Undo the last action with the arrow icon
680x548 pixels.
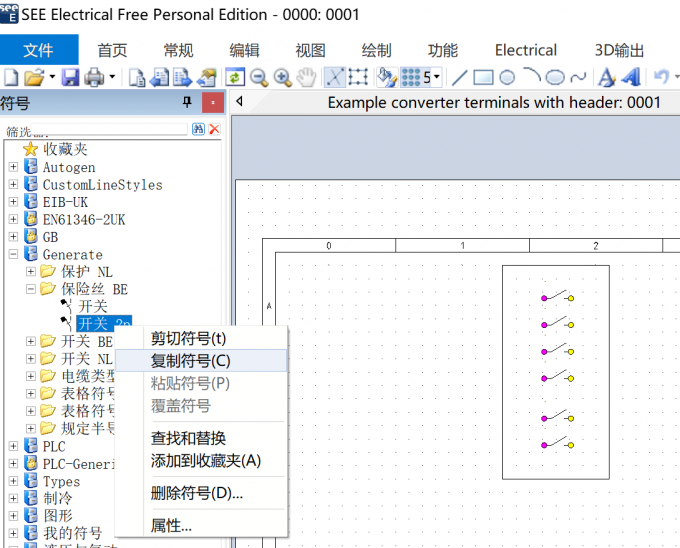[661, 77]
